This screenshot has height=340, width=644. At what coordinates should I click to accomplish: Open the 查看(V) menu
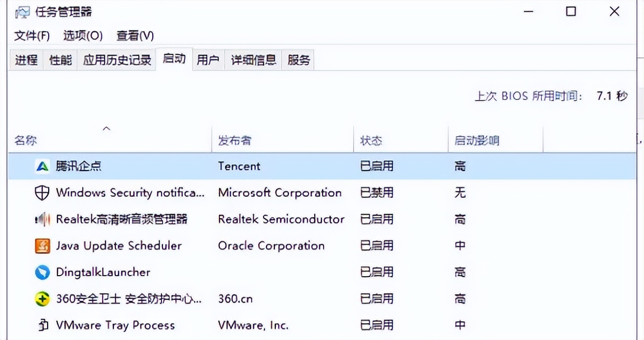click(x=135, y=36)
